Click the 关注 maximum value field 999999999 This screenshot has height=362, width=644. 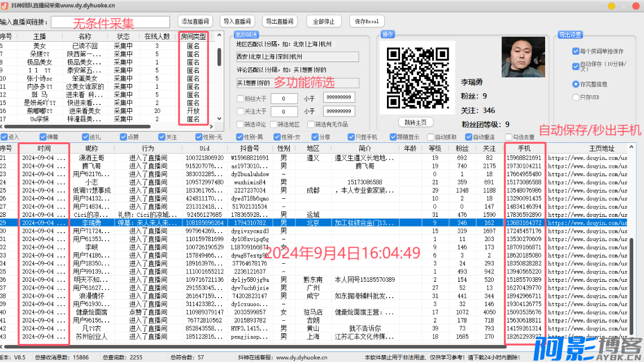pyautogui.click(x=339, y=111)
